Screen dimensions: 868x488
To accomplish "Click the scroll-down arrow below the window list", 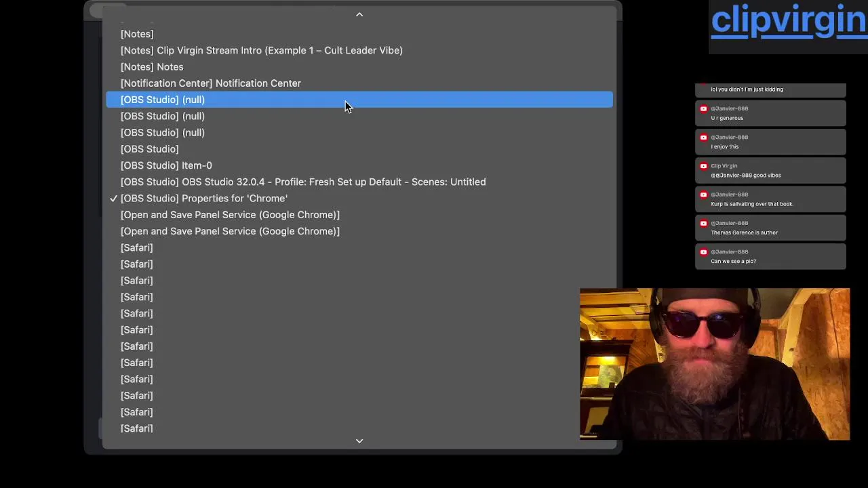I will click(359, 441).
